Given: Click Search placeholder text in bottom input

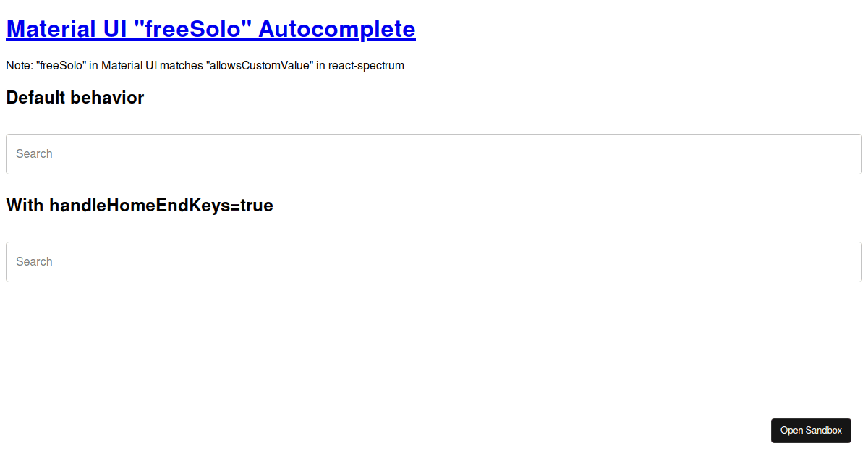Looking at the screenshot, I should [x=34, y=261].
